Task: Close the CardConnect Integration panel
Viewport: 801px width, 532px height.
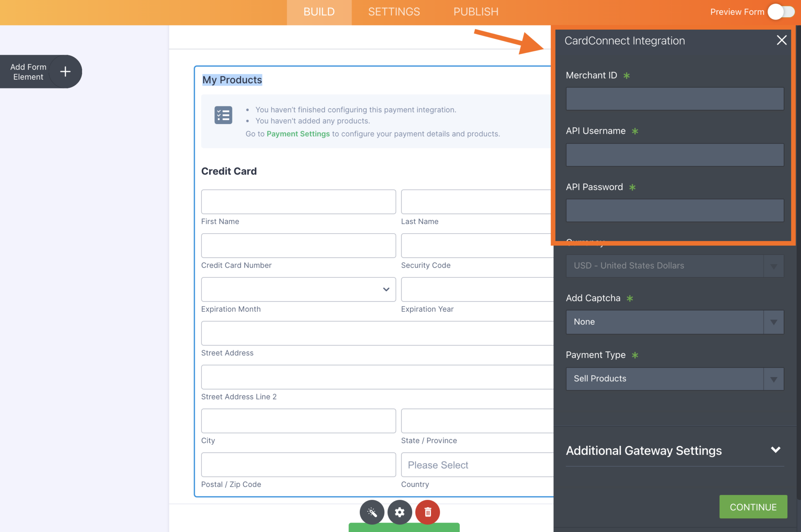Action: (781, 40)
